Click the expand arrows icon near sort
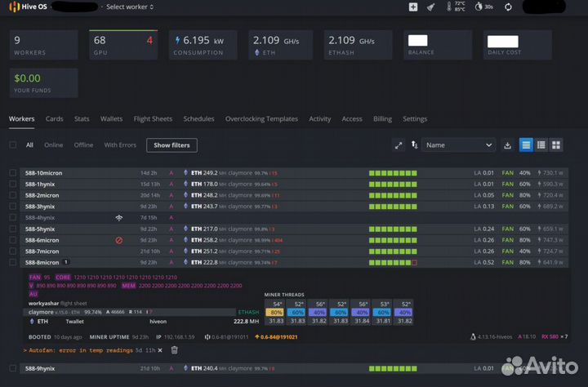Viewport: 588px width, 387px height. point(399,145)
